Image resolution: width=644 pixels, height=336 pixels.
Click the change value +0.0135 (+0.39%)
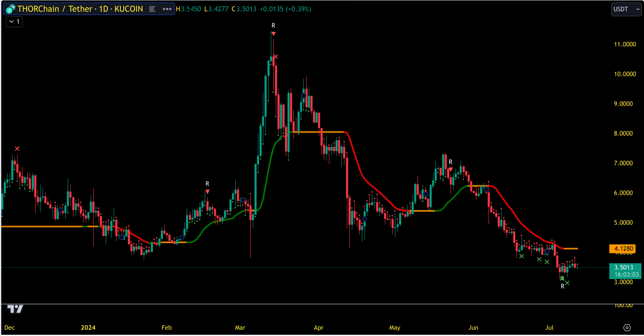tap(285, 9)
